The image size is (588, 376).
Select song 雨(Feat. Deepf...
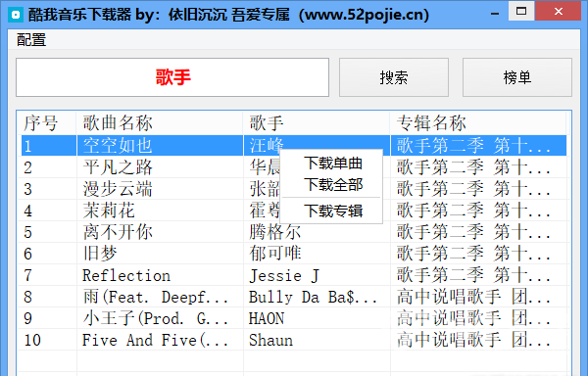click(x=156, y=297)
